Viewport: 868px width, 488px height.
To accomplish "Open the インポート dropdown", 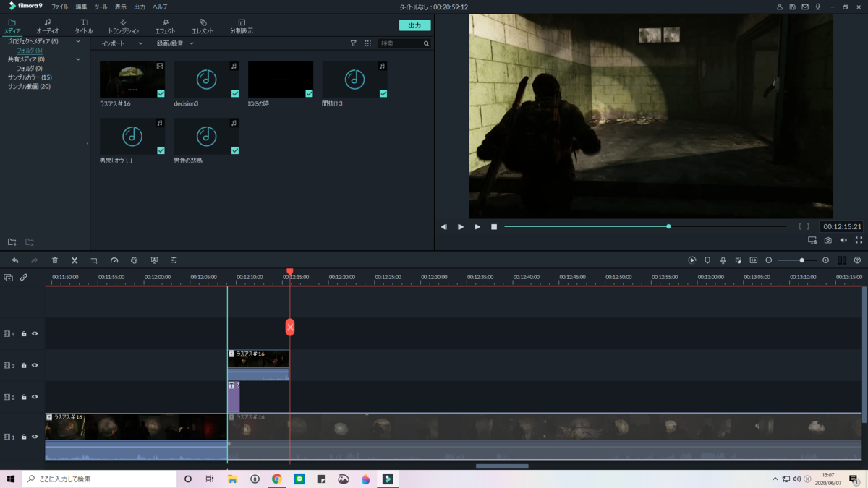I will [x=122, y=43].
